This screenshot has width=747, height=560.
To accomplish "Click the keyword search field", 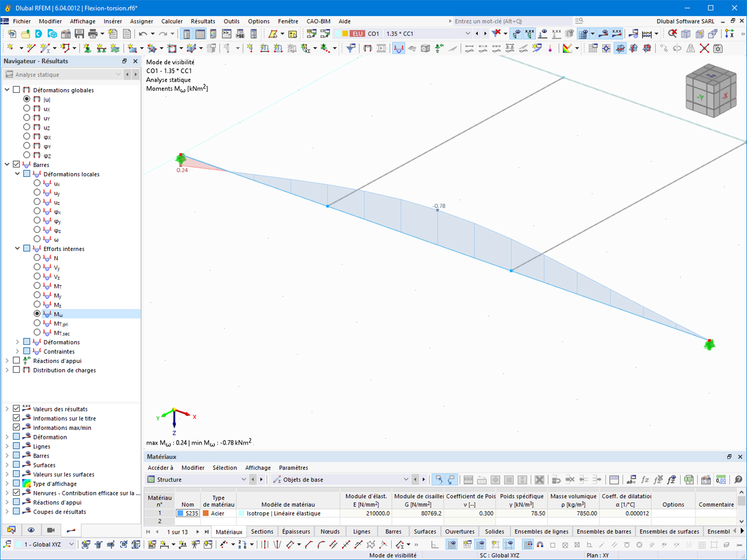I will pos(512,21).
